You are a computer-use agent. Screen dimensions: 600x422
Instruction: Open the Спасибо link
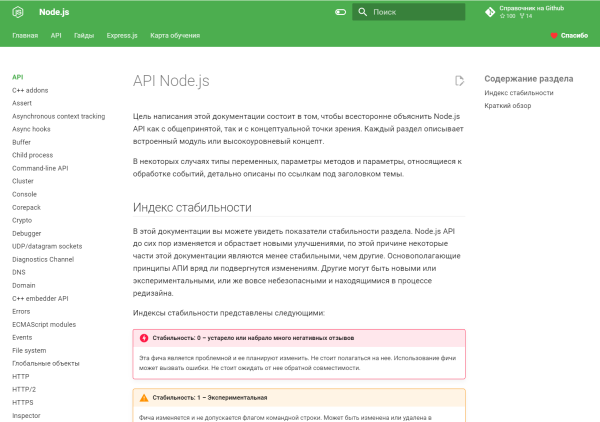(574, 36)
